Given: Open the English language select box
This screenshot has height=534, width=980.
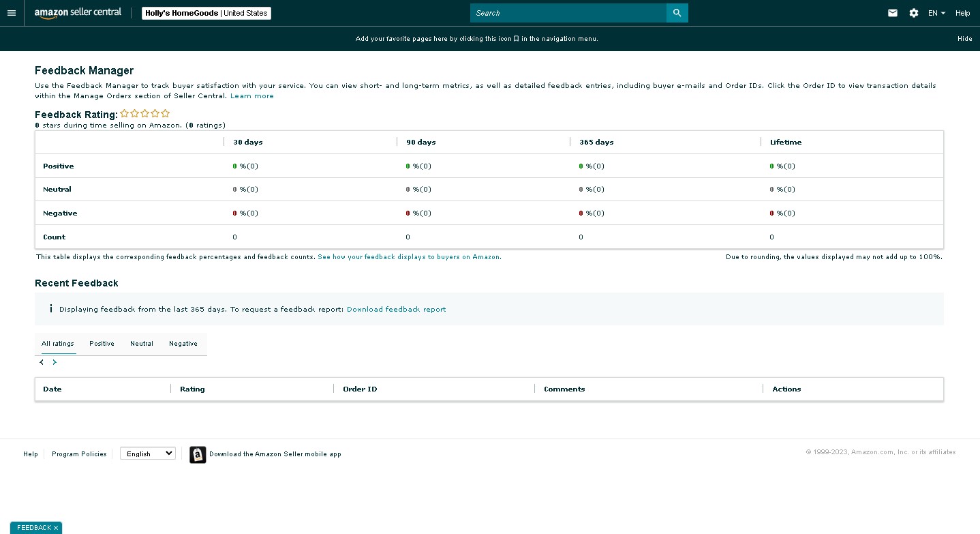Looking at the screenshot, I should click(148, 454).
